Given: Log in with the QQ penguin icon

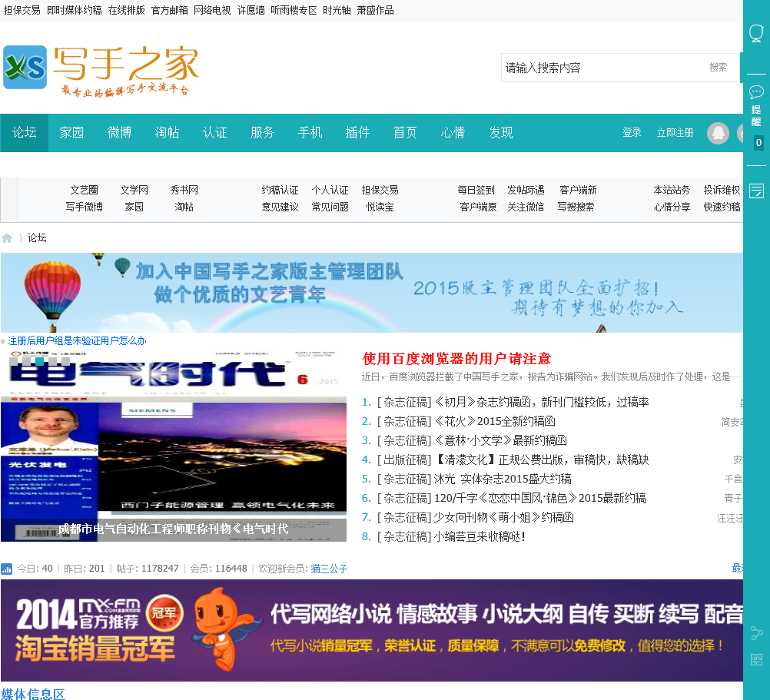Looking at the screenshot, I should (x=718, y=133).
